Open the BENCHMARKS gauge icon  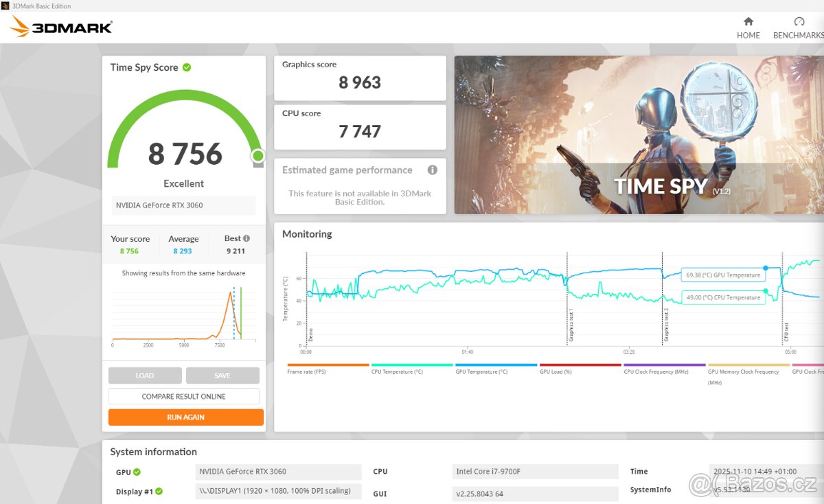coord(799,22)
